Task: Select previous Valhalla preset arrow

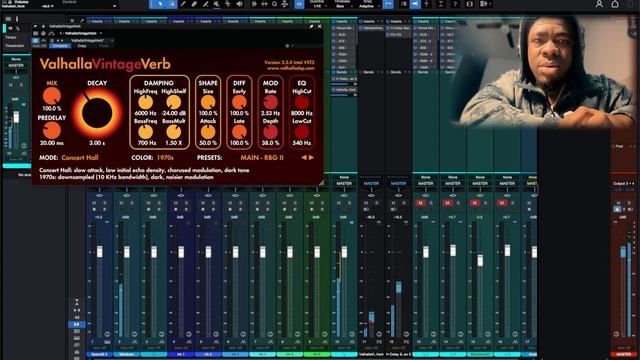Action: pos(304,158)
